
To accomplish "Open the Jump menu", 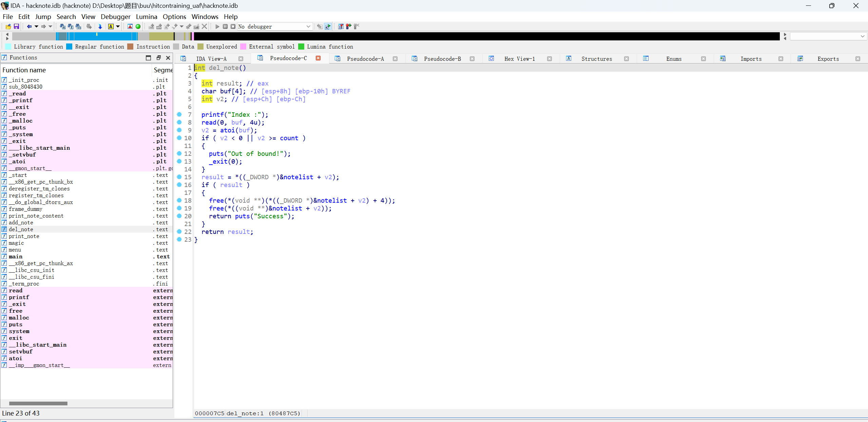I will (x=43, y=17).
